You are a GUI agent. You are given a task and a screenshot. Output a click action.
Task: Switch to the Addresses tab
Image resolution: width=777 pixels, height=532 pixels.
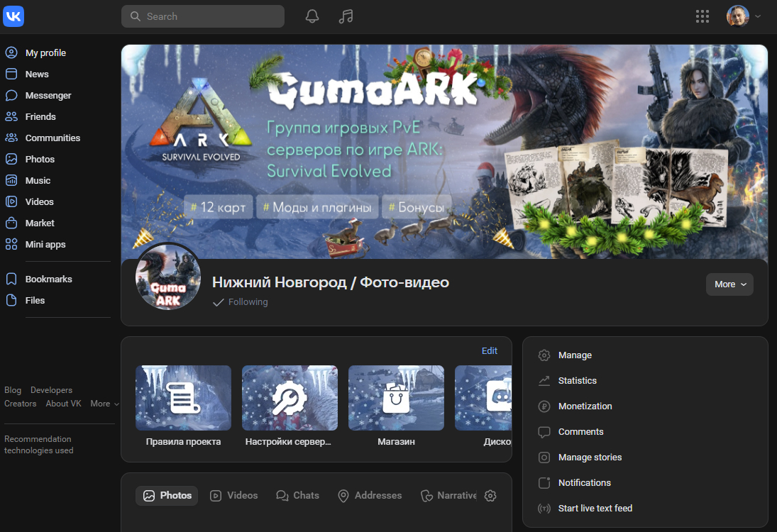370,495
